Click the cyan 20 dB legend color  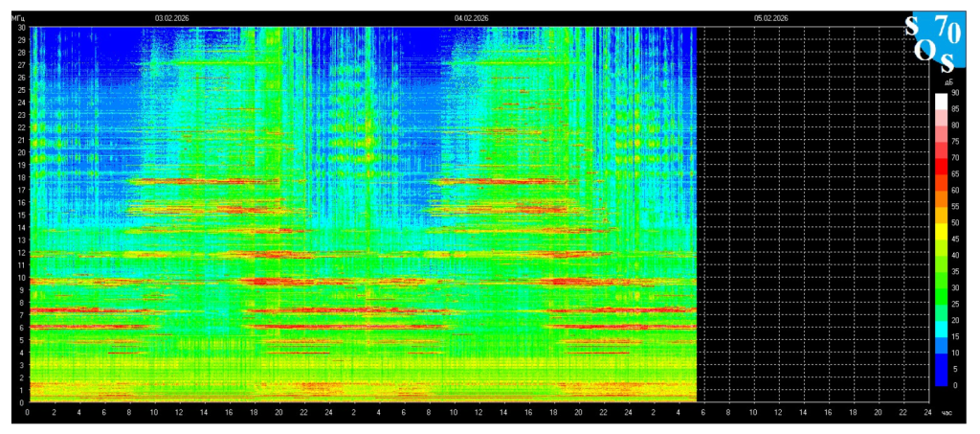click(x=942, y=329)
